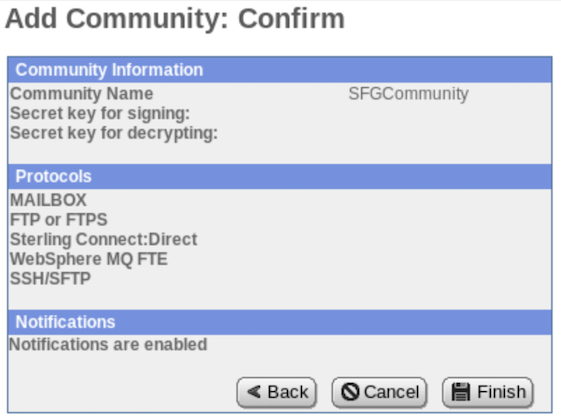Viewport: 561px width, 419px height.
Task: Click the left arrow back icon
Action: pos(254,391)
